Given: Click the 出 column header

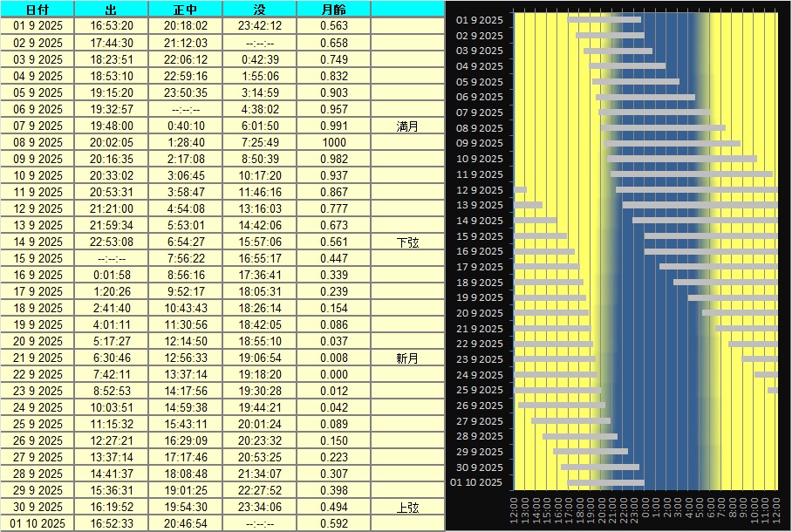Looking at the screenshot, I should pyautogui.click(x=111, y=9).
